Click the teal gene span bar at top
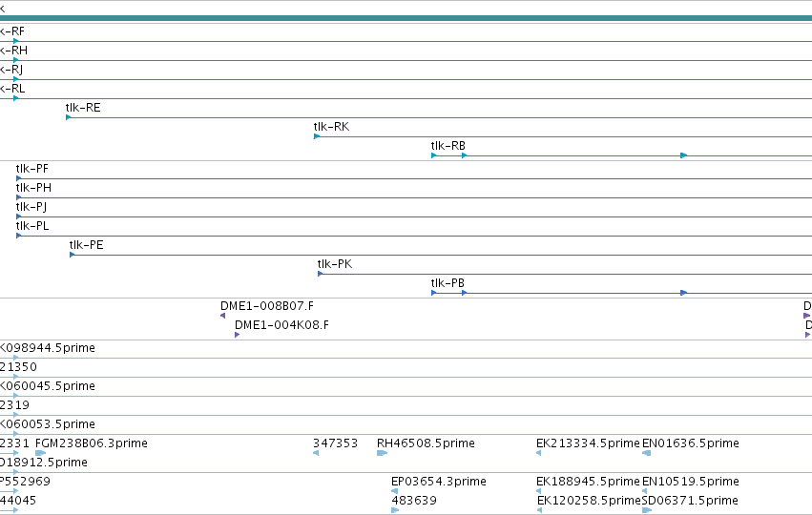Viewport: 812px width, 515px height. pos(406,19)
